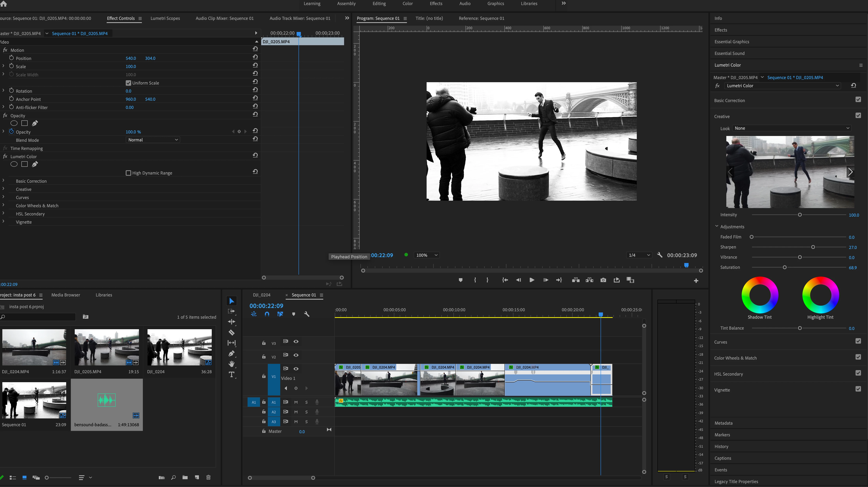Open Blend Mode Normal dropdown

click(153, 140)
